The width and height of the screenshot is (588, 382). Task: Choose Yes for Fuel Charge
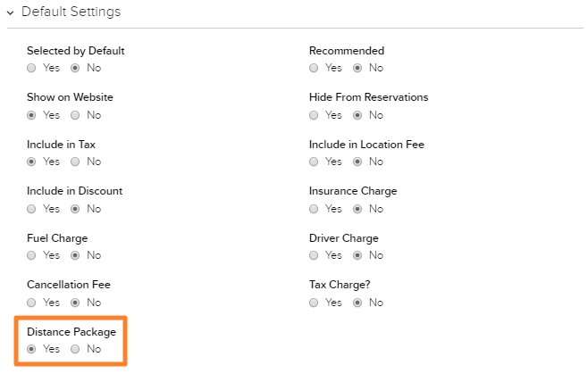[x=31, y=255]
